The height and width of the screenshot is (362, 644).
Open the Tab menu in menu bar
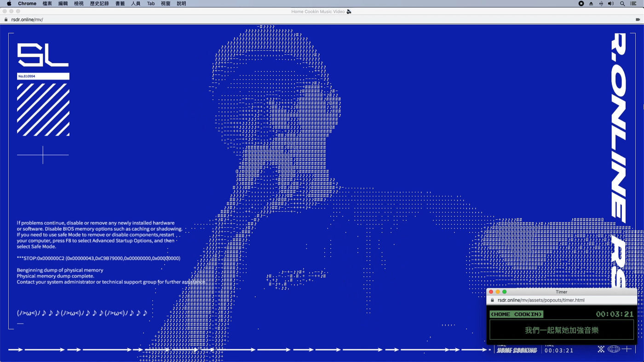point(151,4)
